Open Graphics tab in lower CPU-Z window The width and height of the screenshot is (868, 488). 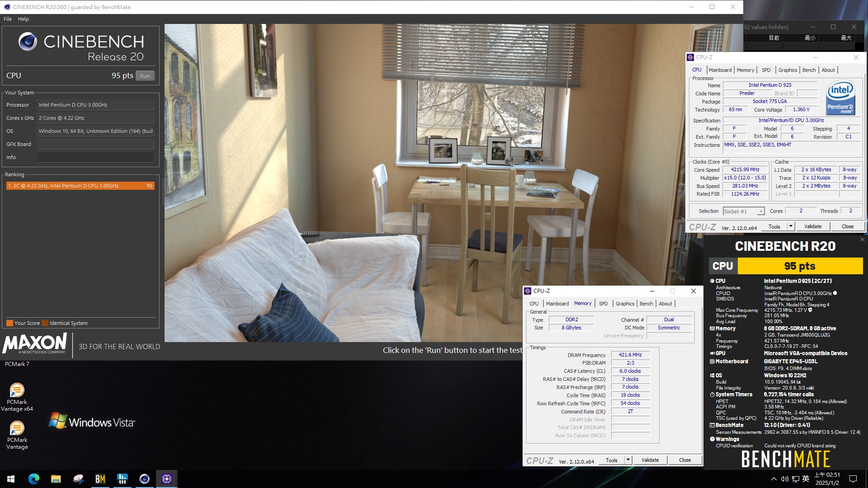click(x=625, y=304)
